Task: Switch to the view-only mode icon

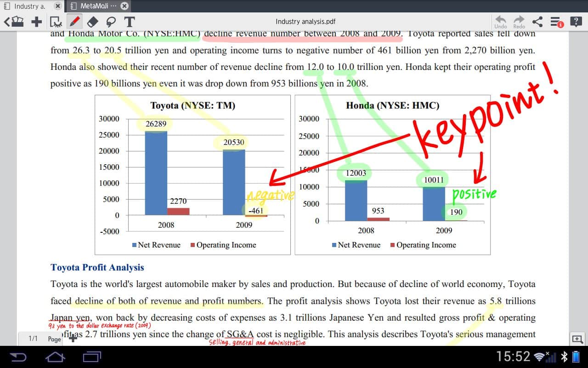Action: [56, 22]
